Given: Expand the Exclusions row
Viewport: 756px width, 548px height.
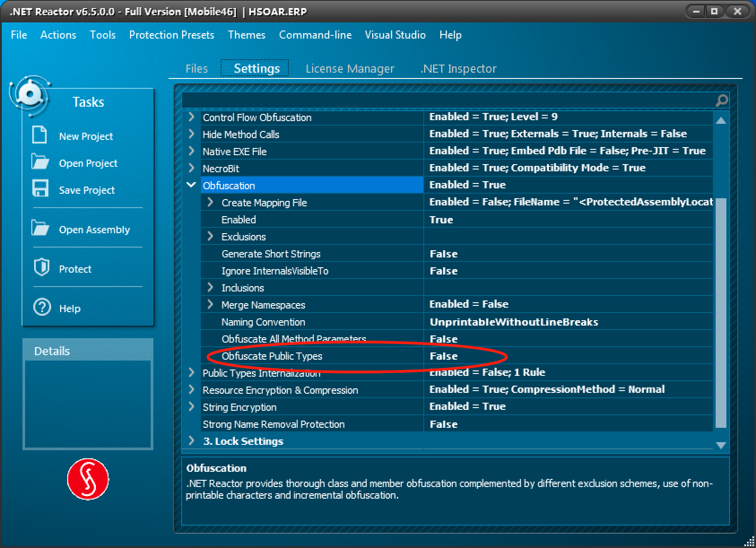Looking at the screenshot, I should tap(210, 236).
